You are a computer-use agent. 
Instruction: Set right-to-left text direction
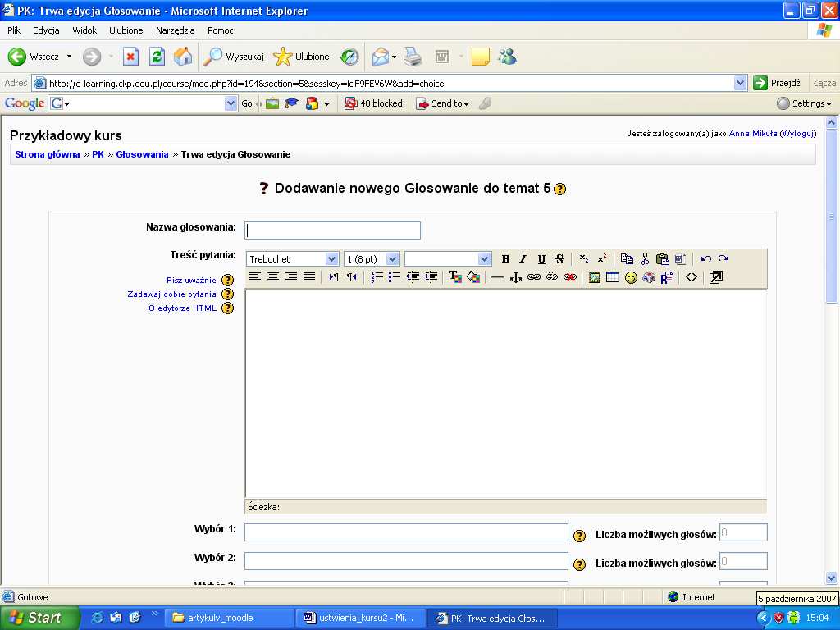tap(351, 277)
